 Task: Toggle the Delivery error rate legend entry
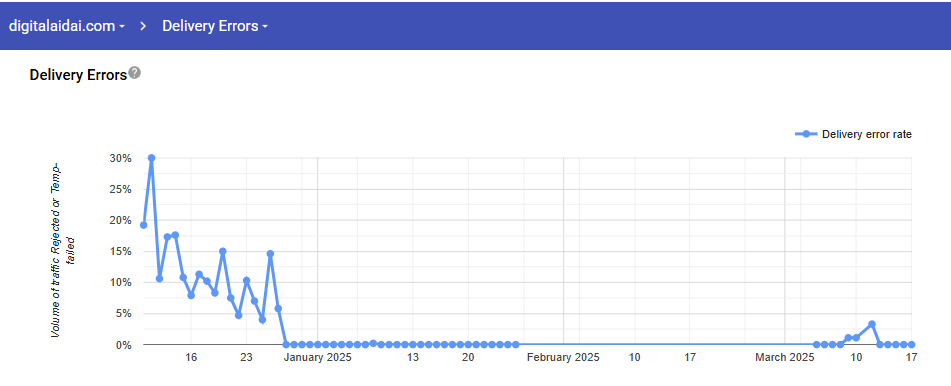tap(853, 135)
